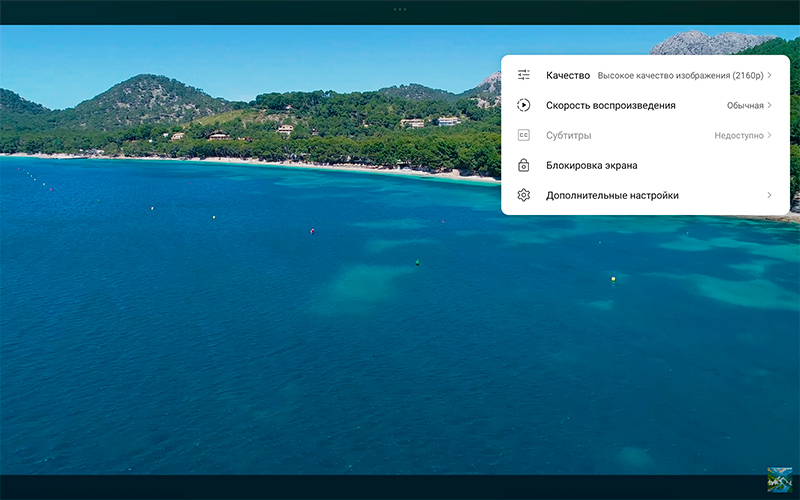Click the Обычная speed value
Viewport: 800px width, 500px height.
point(745,105)
